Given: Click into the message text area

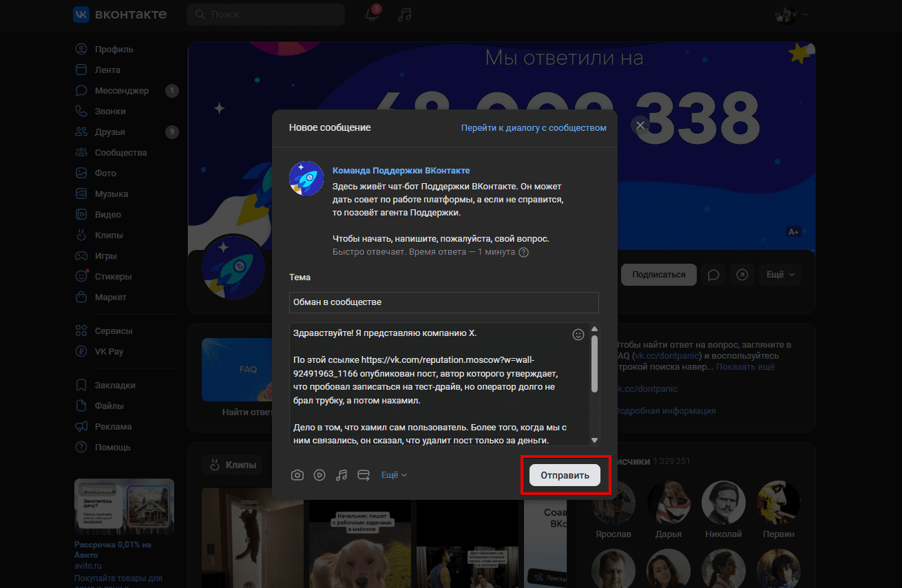Looking at the screenshot, I should (439, 384).
